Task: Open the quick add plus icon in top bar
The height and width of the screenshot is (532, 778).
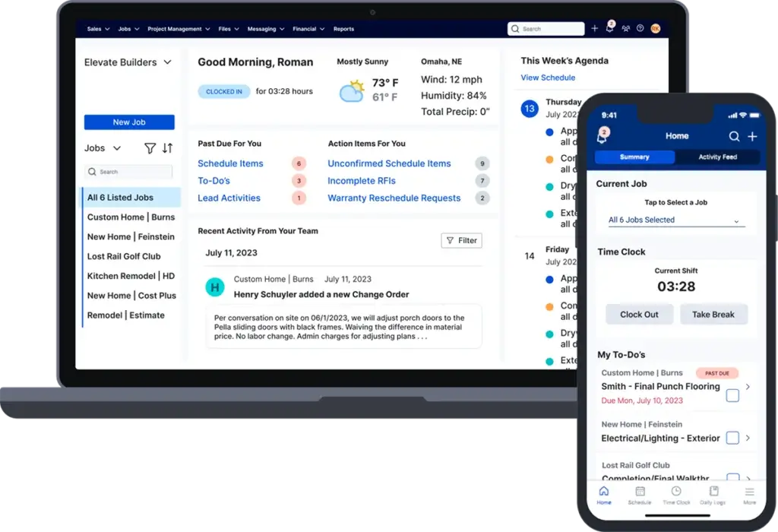Action: coord(595,28)
